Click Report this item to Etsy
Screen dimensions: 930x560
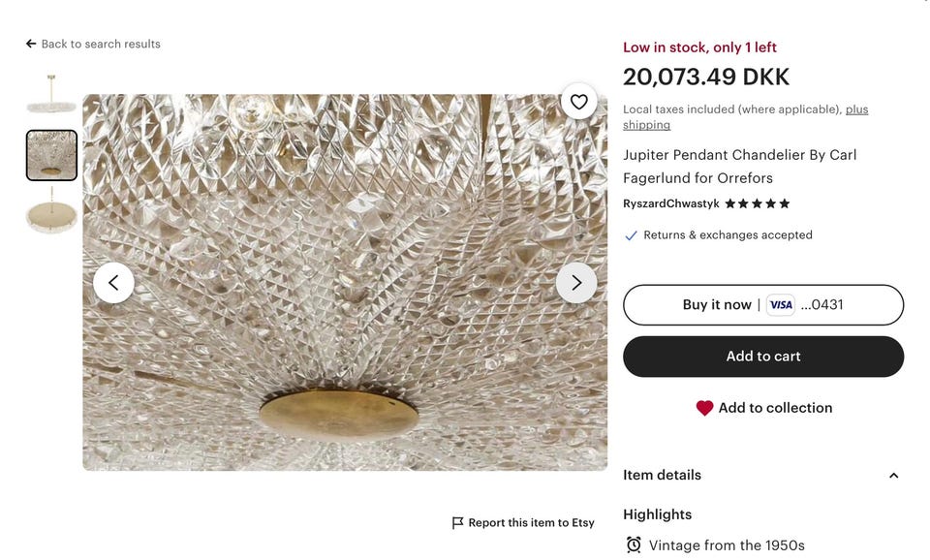[531, 523]
